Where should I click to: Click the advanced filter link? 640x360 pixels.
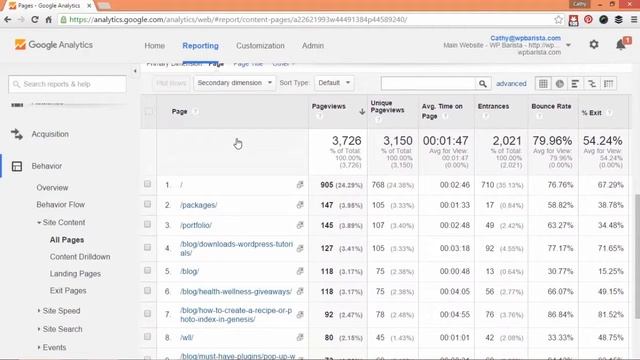[511, 84]
